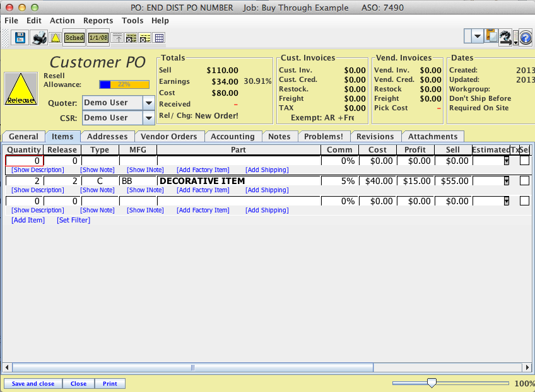Open the File menu
The height and width of the screenshot is (392, 535).
click(11, 20)
